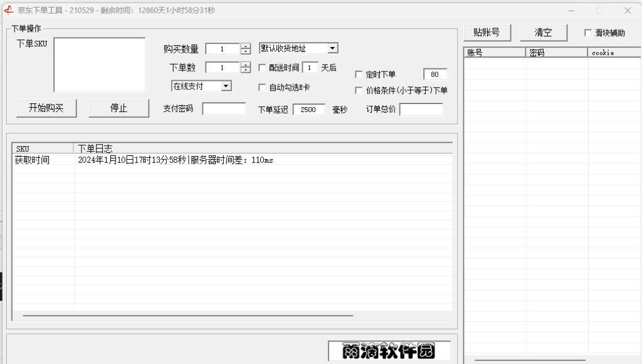The width and height of the screenshot is (642, 364).
Task: Turn on the 滑块辅助 checkbox
Action: point(588,33)
